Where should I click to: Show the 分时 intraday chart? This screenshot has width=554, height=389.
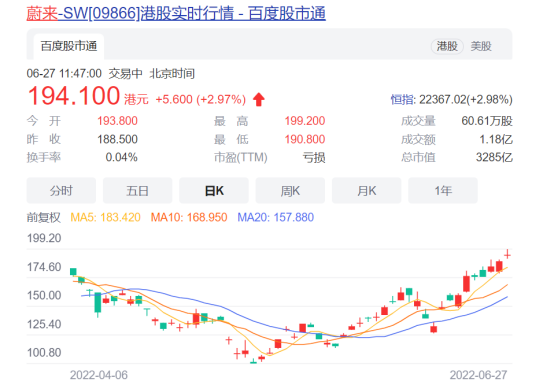click(61, 191)
